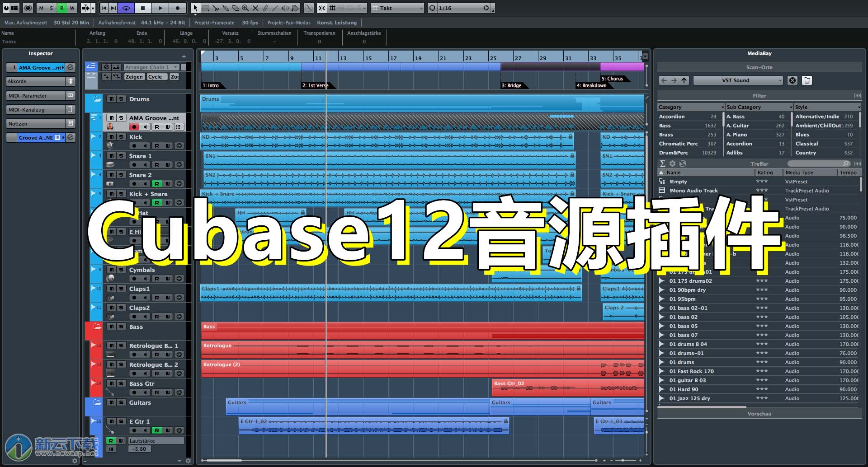Viewport: 868px width, 467px height.
Task: Select the Color bucket tool
Action: [295, 8]
